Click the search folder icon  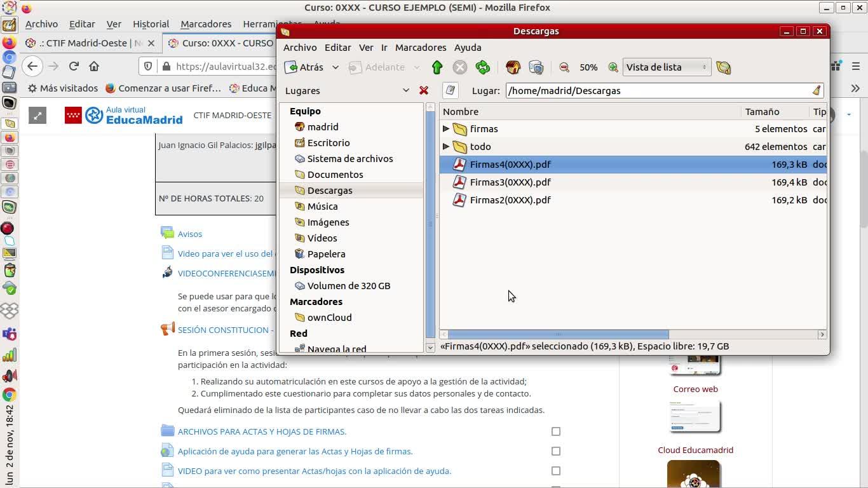click(723, 67)
